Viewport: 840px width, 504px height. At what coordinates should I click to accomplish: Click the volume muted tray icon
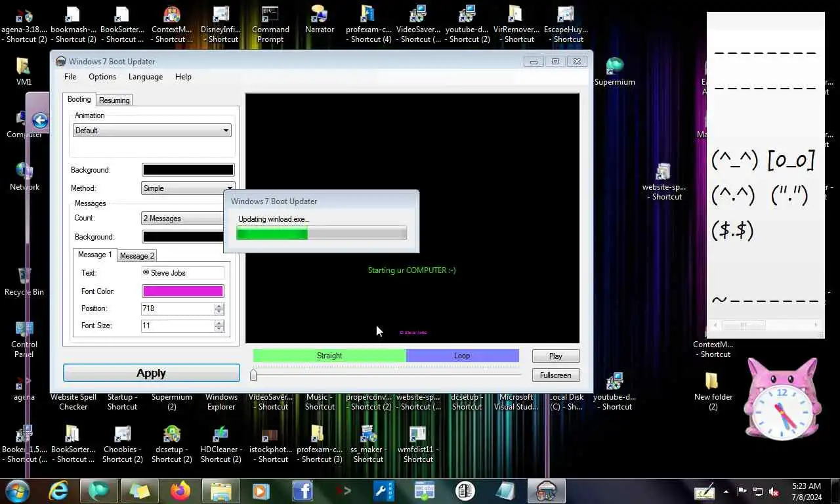click(x=774, y=492)
